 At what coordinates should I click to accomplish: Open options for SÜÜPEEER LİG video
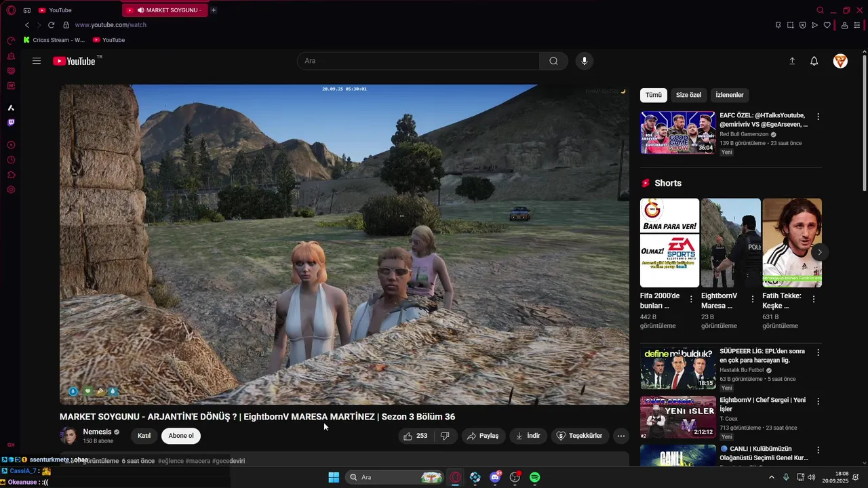818,352
